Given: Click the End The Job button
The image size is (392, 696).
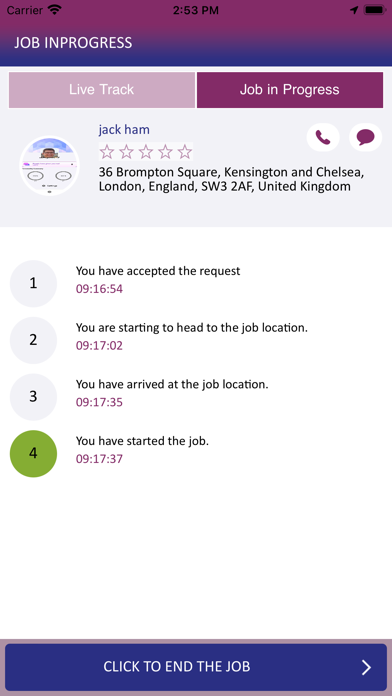Looking at the screenshot, I should click(196, 667).
